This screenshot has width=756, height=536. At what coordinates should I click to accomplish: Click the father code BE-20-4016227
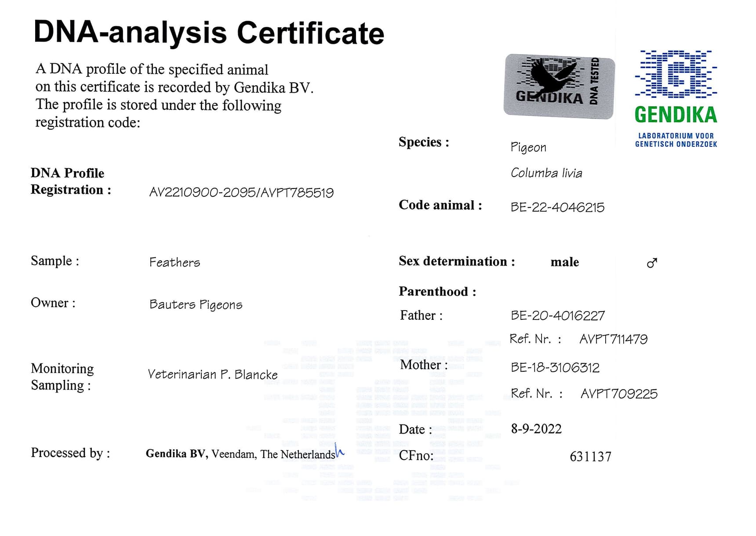[557, 315]
